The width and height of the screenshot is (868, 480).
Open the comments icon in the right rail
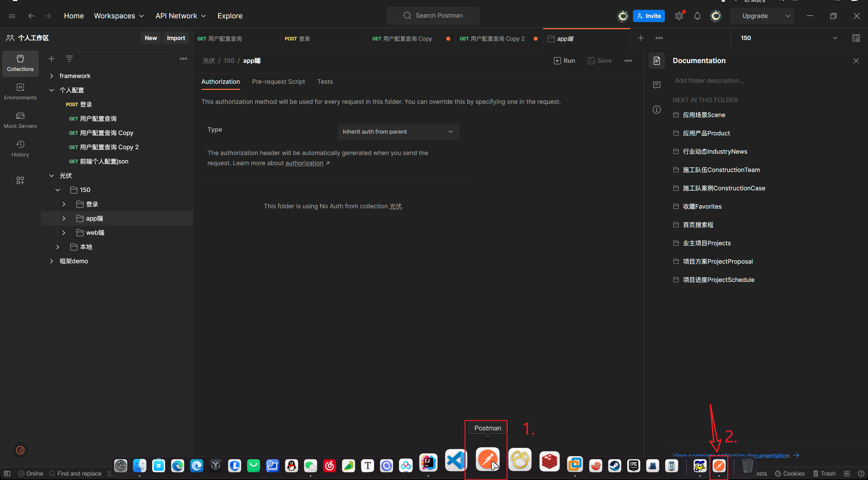click(656, 85)
